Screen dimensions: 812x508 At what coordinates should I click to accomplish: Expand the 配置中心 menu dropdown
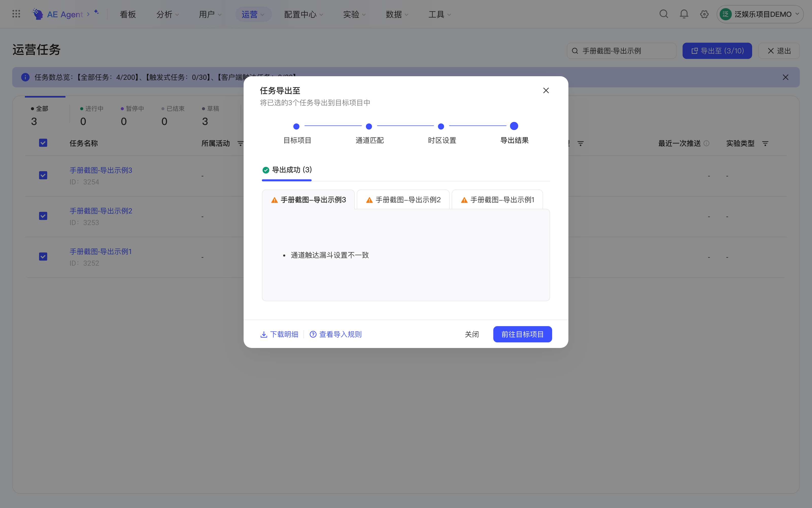pos(303,14)
